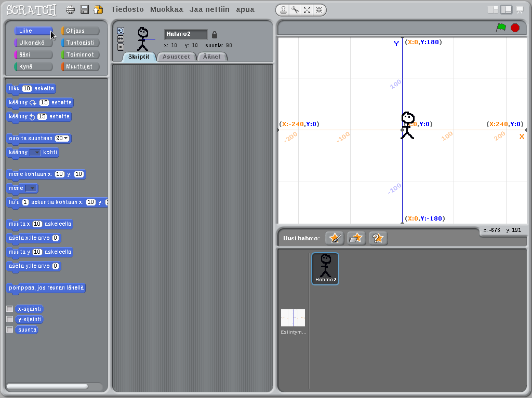Open direction dropdown in osoita suuntaan block

[66, 139]
